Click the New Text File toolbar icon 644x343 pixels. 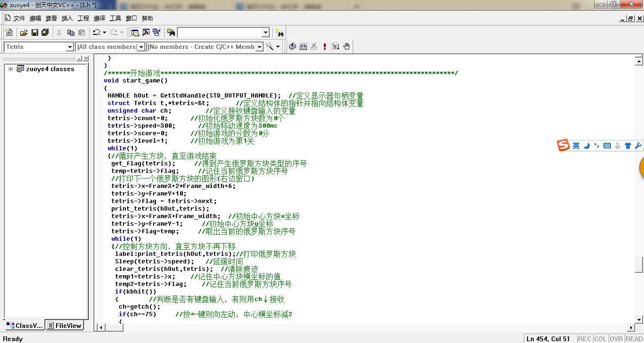click(8, 33)
